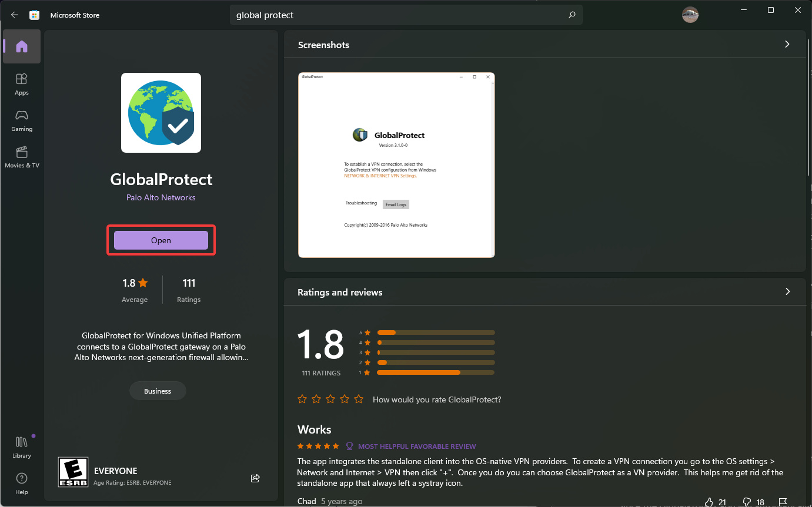The height and width of the screenshot is (507, 812).
Task: Click the ESRB Everyone rating badge
Action: coord(73,472)
